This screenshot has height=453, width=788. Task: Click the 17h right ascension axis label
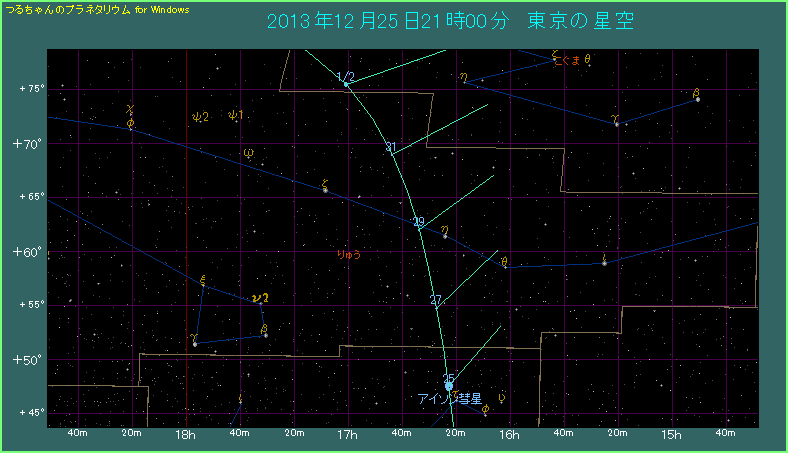pyautogui.click(x=347, y=436)
